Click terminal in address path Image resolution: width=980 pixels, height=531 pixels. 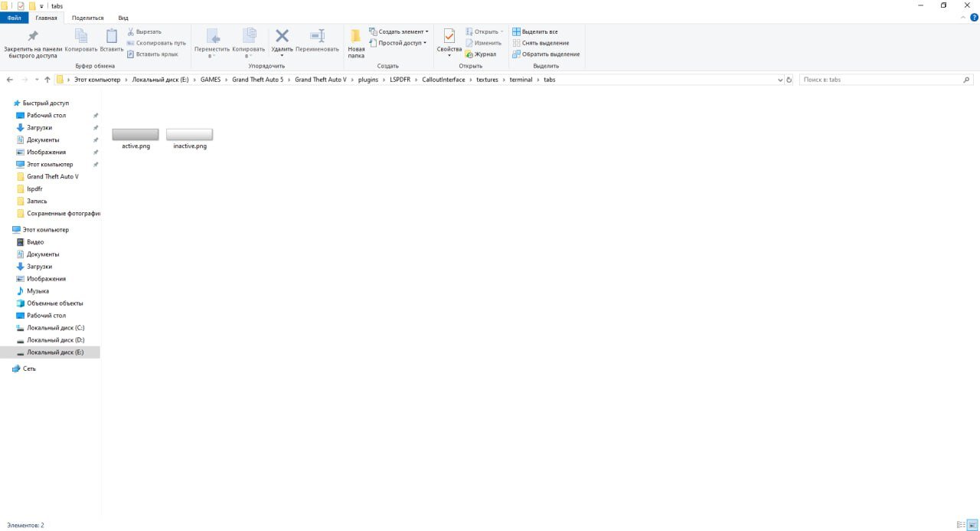pyautogui.click(x=521, y=80)
